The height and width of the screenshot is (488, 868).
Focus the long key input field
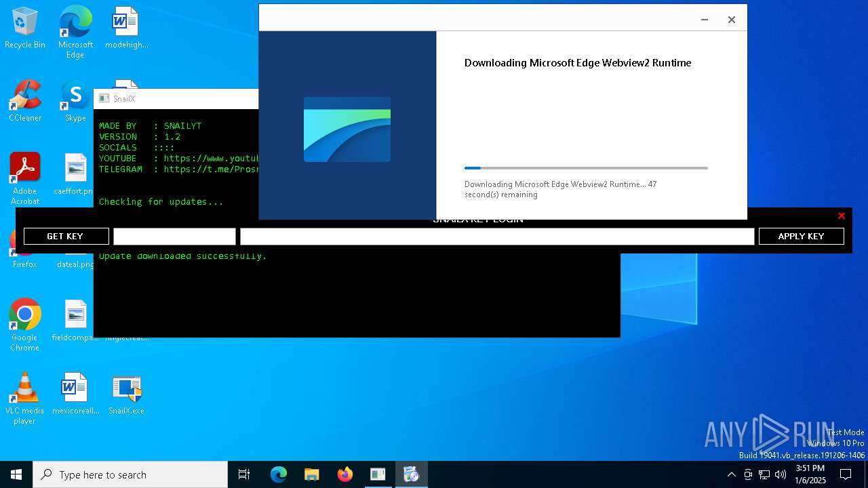[x=497, y=236]
